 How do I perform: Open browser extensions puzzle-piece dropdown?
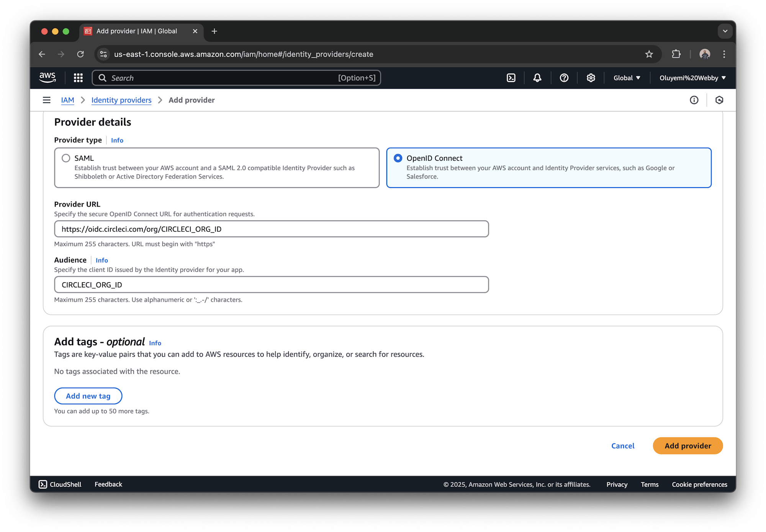[x=676, y=54]
